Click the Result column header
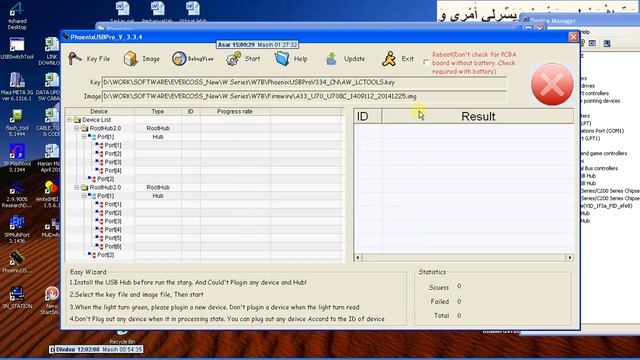This screenshot has width=640, height=360. click(x=478, y=116)
